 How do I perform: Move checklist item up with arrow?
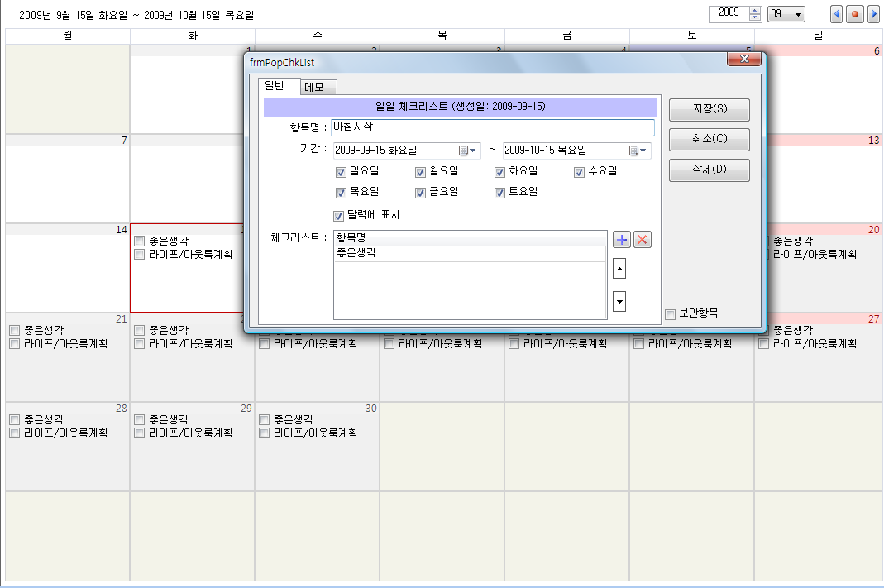tap(619, 269)
